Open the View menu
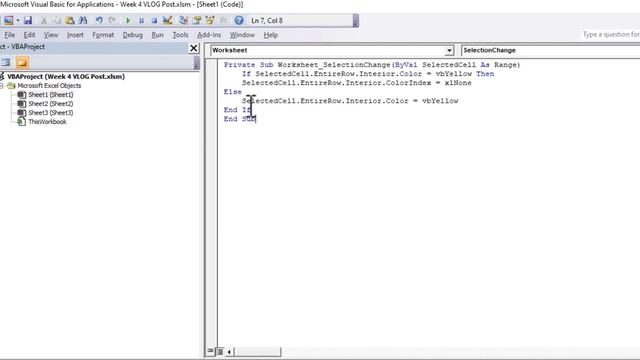 point(51,35)
